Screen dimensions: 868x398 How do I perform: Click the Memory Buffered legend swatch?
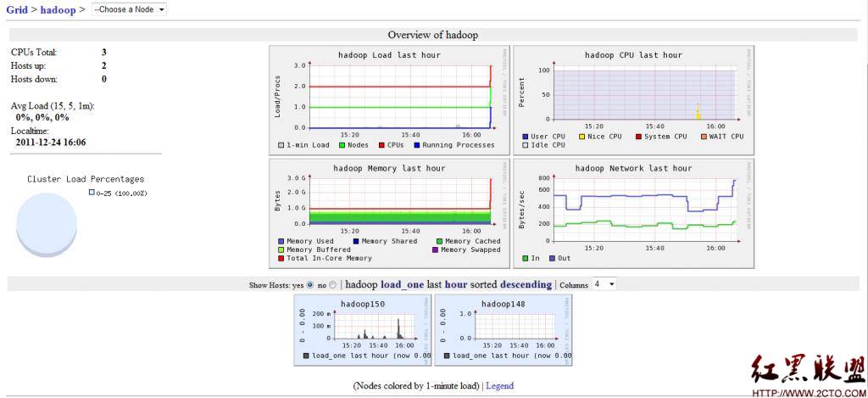coord(281,250)
